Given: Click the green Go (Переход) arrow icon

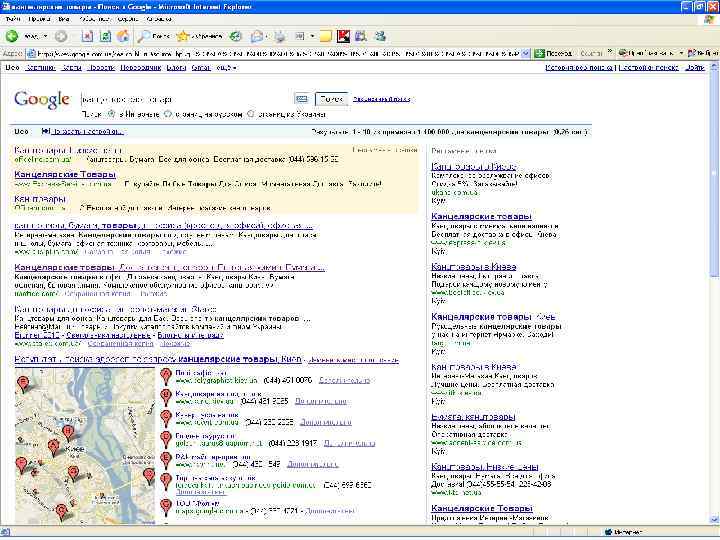Looking at the screenshot, I should click(x=539, y=54).
